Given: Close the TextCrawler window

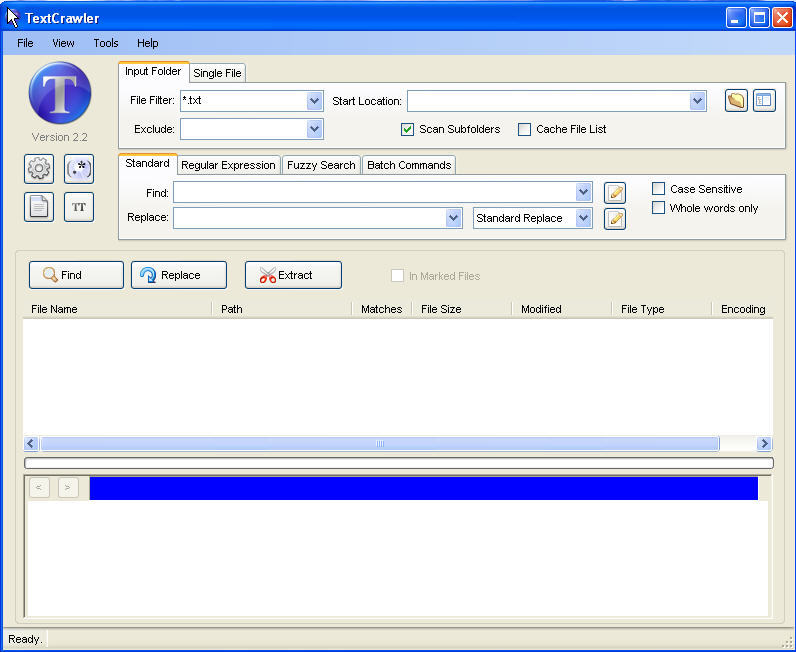Looking at the screenshot, I should [782, 18].
